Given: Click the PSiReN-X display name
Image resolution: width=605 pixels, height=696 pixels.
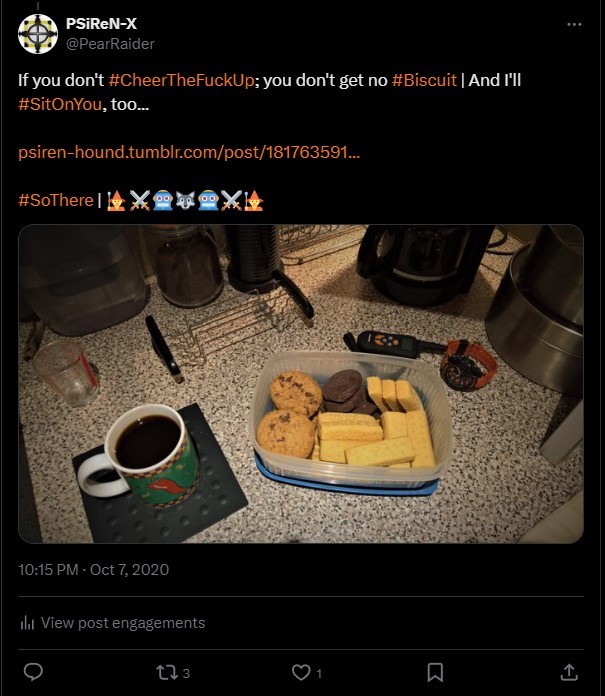Looking at the screenshot, I should click(x=101, y=24).
